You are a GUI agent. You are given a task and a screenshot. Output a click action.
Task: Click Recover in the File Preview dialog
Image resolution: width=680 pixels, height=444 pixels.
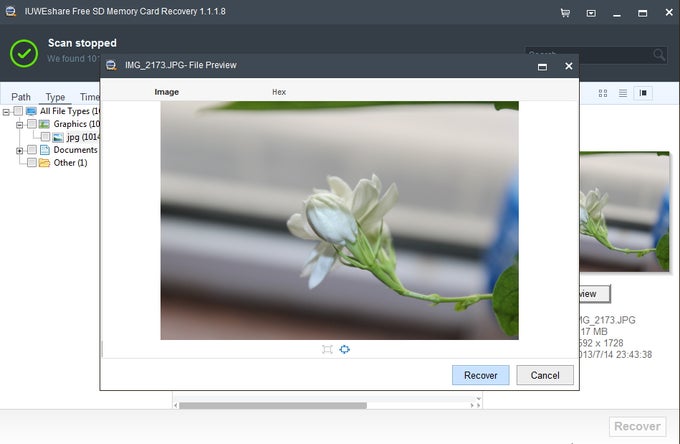click(x=481, y=375)
